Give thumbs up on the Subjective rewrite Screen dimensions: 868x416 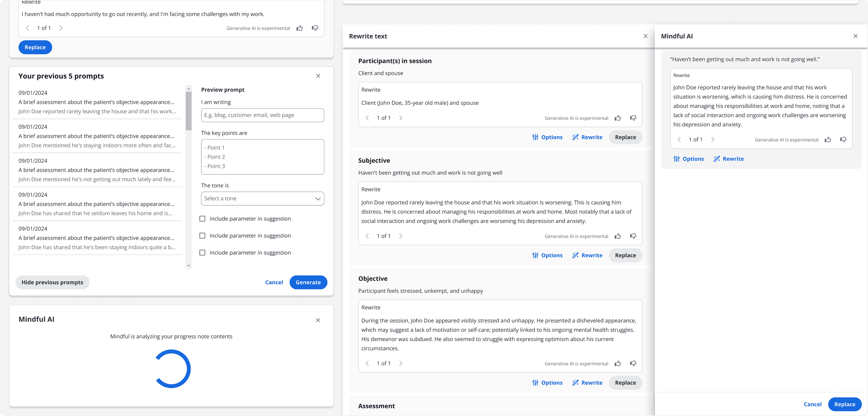pyautogui.click(x=618, y=236)
